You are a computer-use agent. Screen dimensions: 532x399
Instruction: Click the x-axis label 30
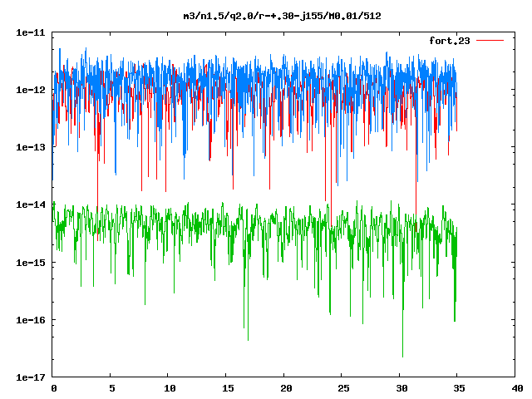[x=401, y=388]
